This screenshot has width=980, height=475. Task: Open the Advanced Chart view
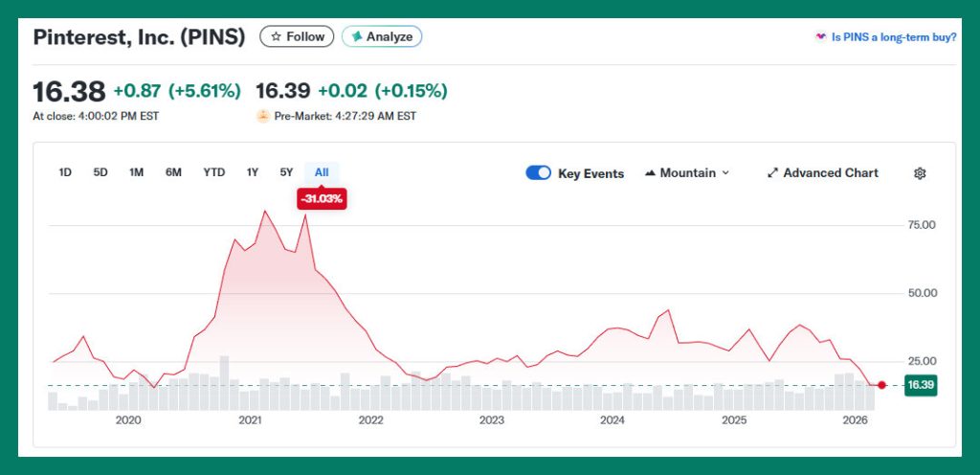pyautogui.click(x=830, y=173)
